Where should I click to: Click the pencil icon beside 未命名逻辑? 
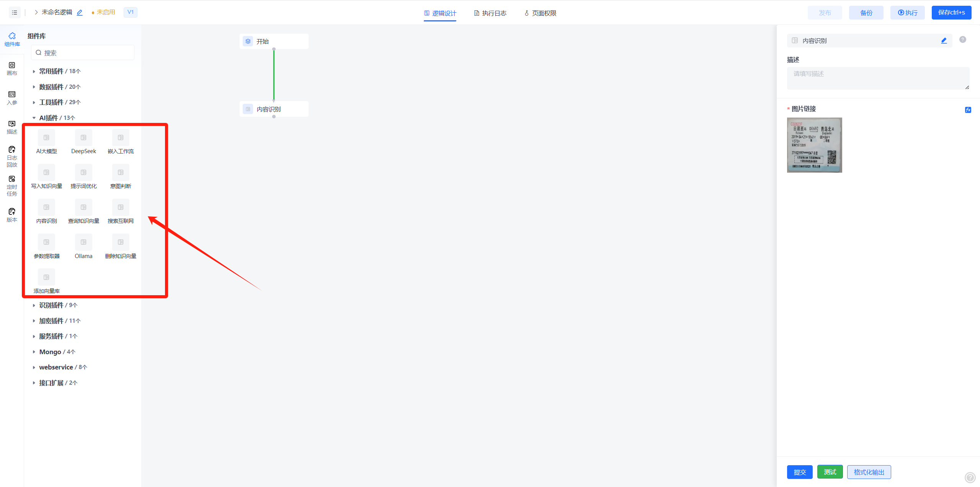click(x=80, y=13)
